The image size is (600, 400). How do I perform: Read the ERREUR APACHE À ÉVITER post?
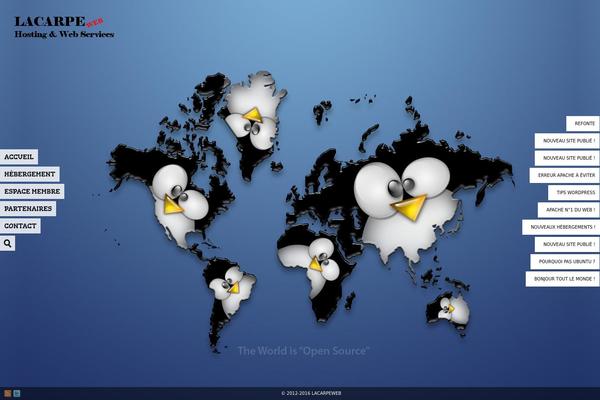click(x=564, y=175)
